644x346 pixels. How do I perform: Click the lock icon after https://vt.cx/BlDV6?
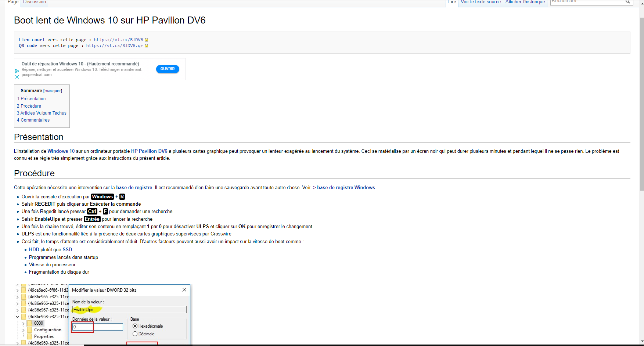point(146,40)
